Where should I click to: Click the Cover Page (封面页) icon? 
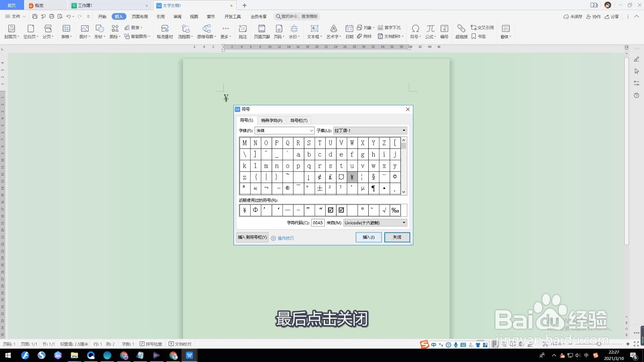12,31
